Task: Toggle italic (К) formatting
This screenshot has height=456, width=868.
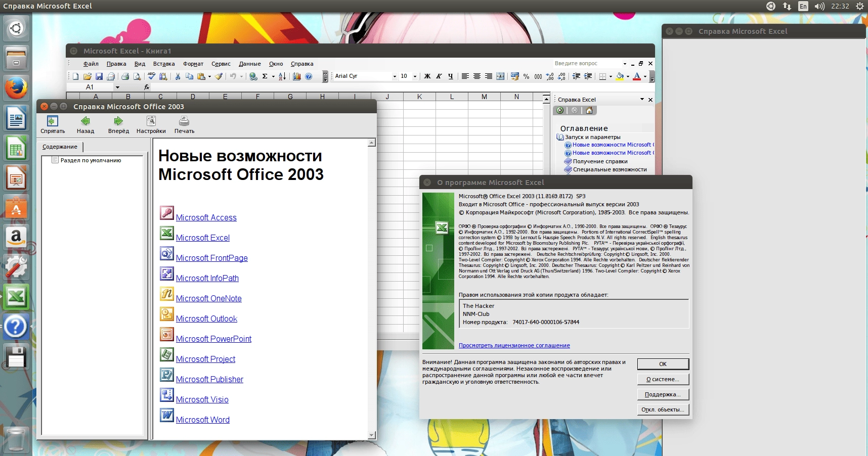Action: coord(439,76)
